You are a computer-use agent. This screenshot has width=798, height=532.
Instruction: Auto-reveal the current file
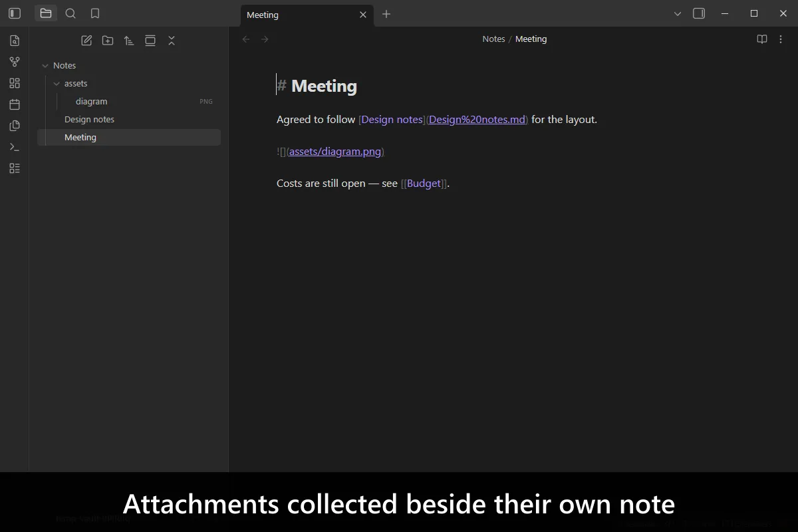coord(150,41)
